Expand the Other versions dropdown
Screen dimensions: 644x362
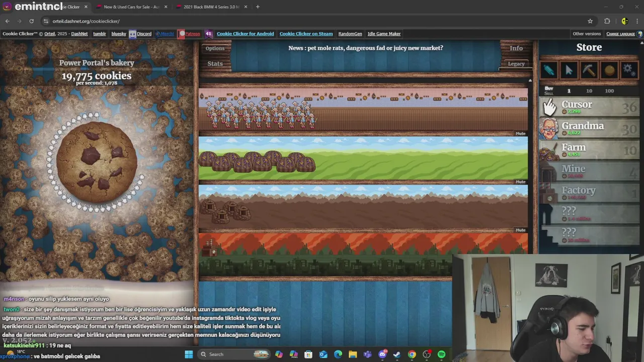click(x=587, y=34)
